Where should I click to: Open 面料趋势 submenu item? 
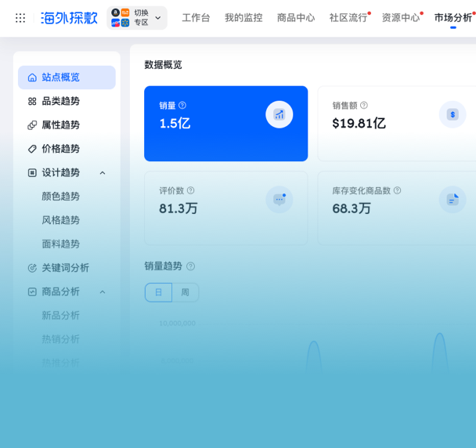pos(61,244)
